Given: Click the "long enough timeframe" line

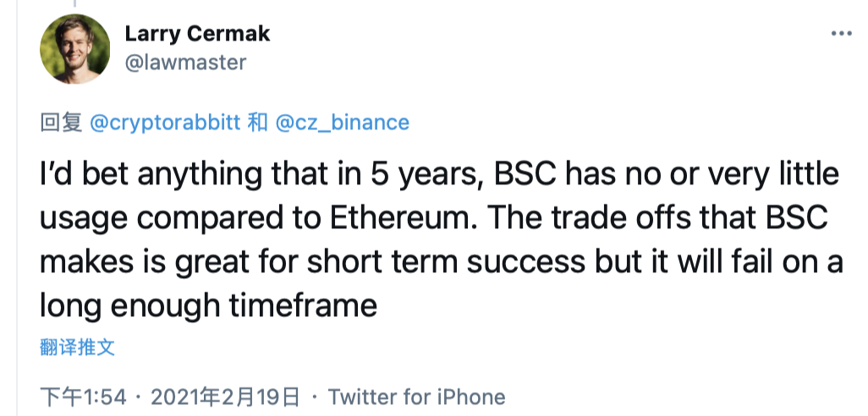Looking at the screenshot, I should [x=208, y=304].
